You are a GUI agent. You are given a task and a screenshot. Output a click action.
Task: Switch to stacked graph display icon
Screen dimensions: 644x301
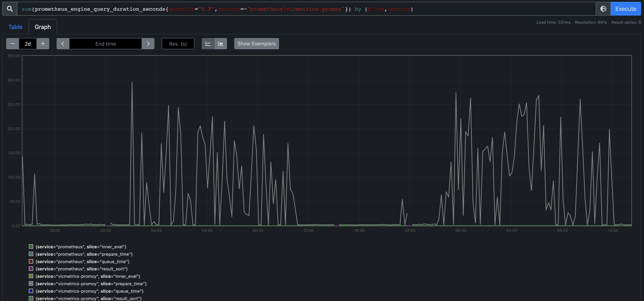[x=220, y=43]
